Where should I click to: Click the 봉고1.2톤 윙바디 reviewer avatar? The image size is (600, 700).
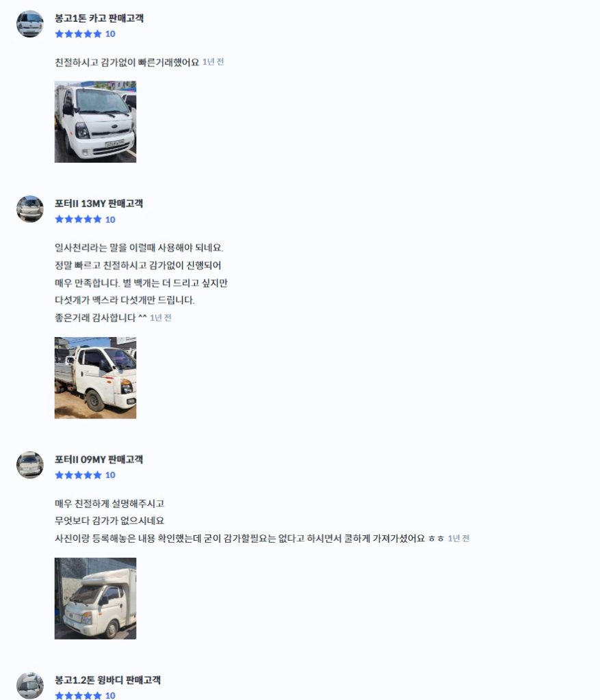(30, 685)
